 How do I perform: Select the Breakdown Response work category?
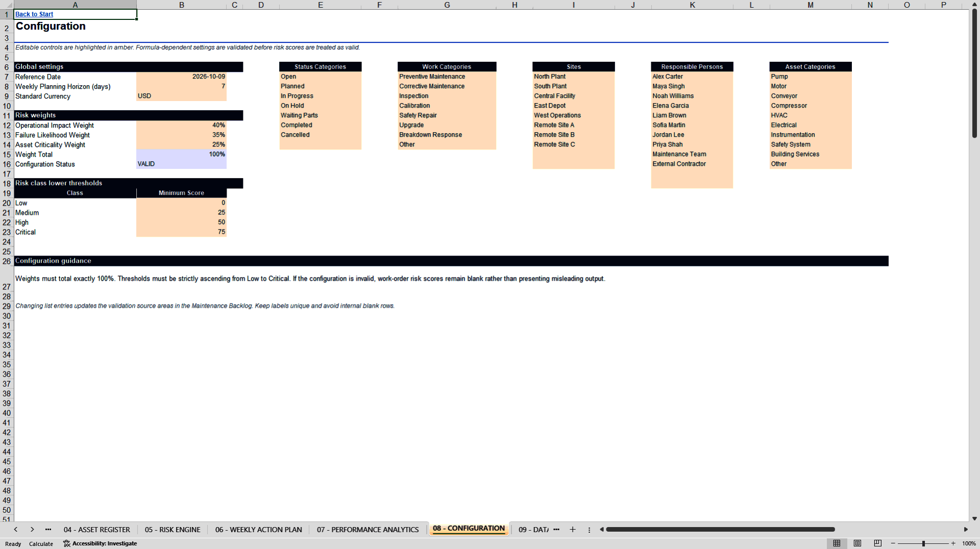447,135
